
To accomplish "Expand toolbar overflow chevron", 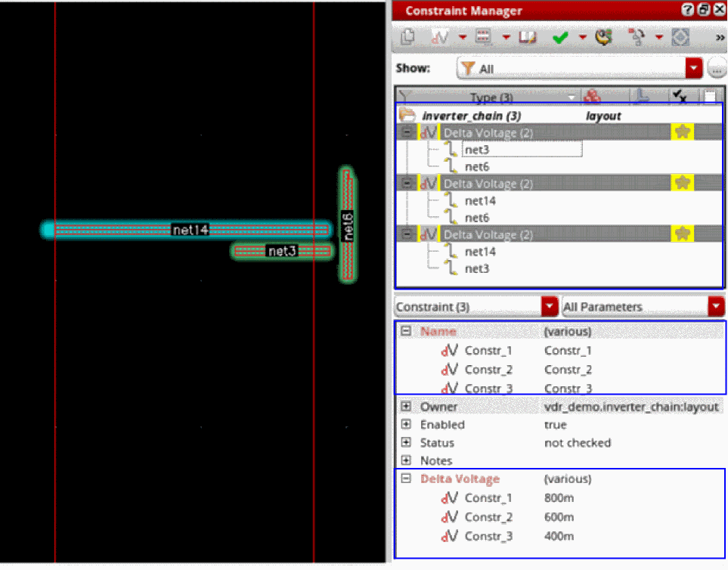I will coord(720,38).
